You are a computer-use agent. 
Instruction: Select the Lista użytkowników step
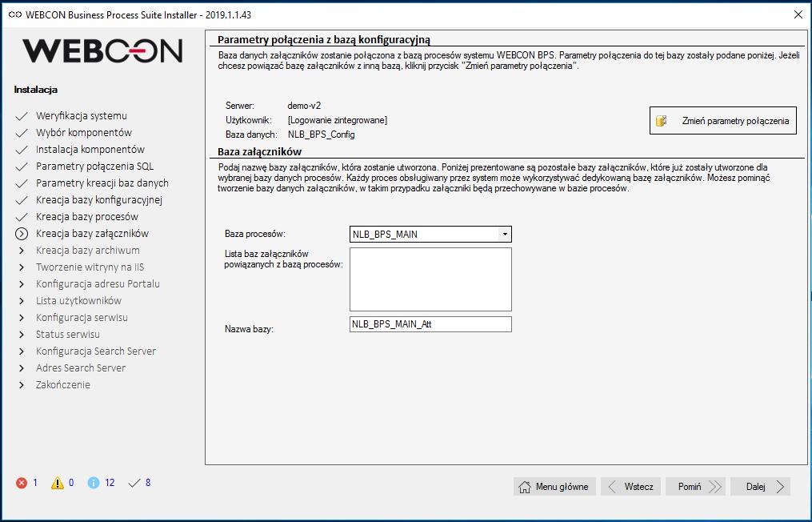78,301
